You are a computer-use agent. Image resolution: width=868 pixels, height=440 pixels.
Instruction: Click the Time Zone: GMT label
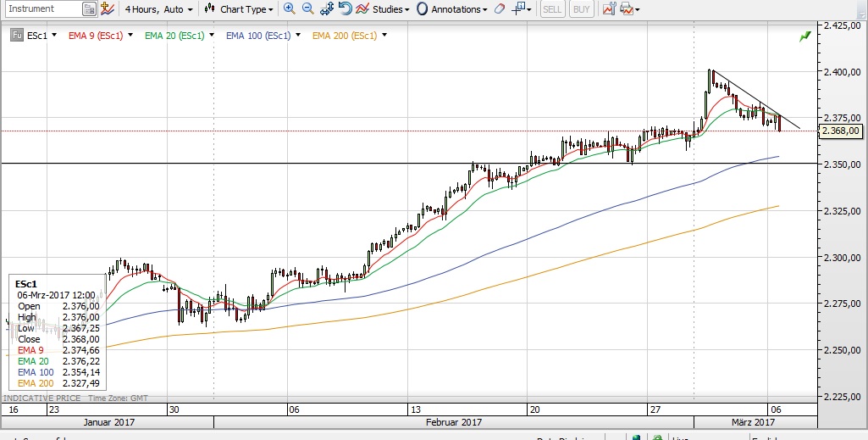(118, 398)
